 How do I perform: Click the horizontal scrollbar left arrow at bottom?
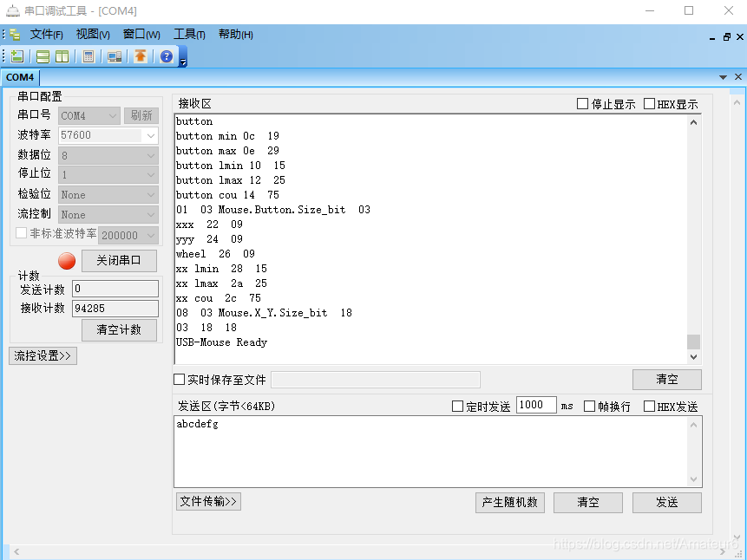pos(16,552)
